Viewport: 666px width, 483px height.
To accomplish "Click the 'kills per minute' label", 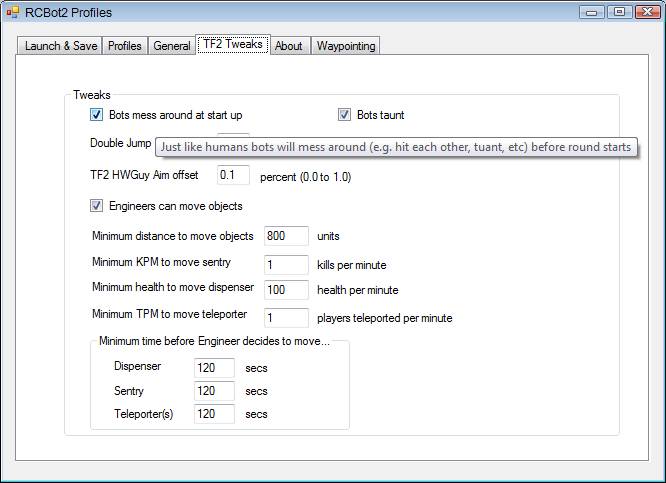I will point(352,265).
